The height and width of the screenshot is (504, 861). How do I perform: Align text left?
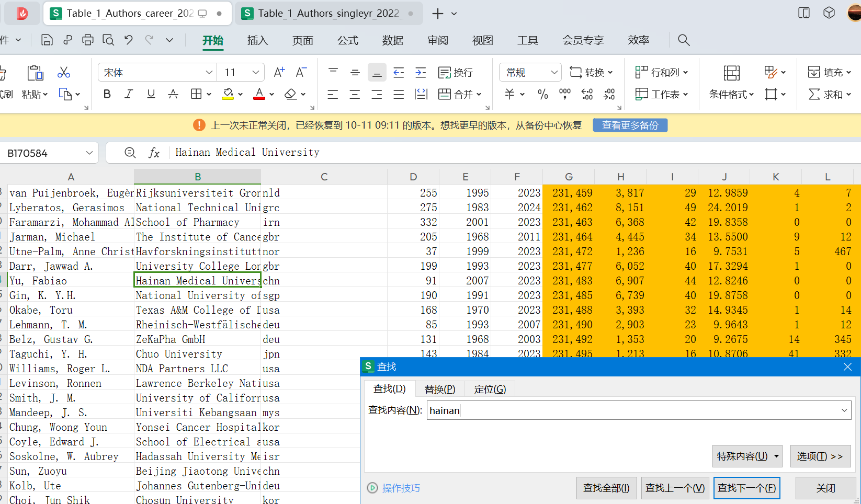point(333,94)
